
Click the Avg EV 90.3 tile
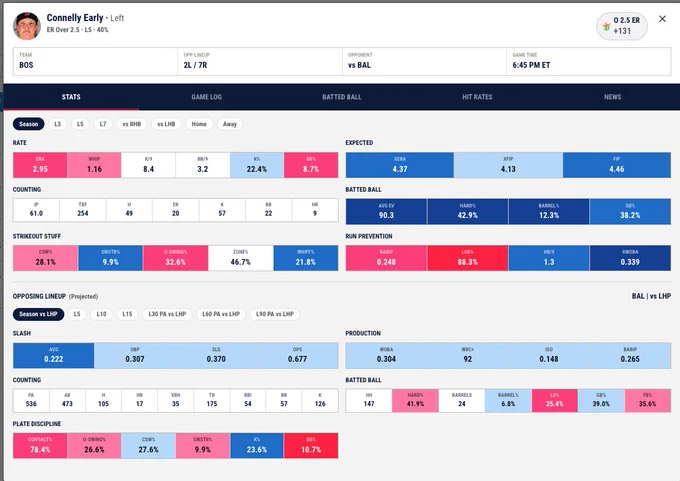pyautogui.click(x=386, y=211)
